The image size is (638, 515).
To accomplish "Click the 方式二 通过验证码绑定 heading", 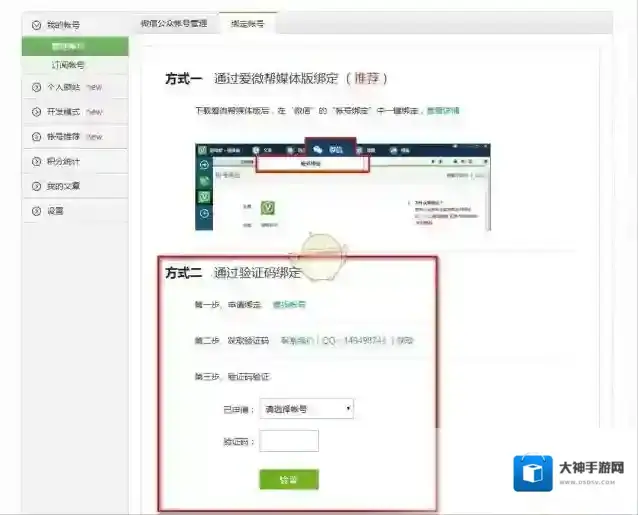I will [233, 273].
